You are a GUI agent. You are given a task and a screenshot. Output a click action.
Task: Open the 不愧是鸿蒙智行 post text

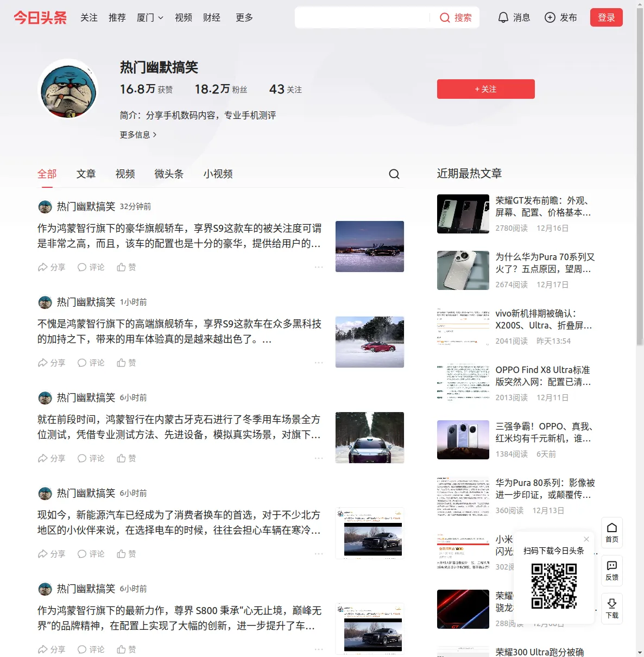[179, 331]
